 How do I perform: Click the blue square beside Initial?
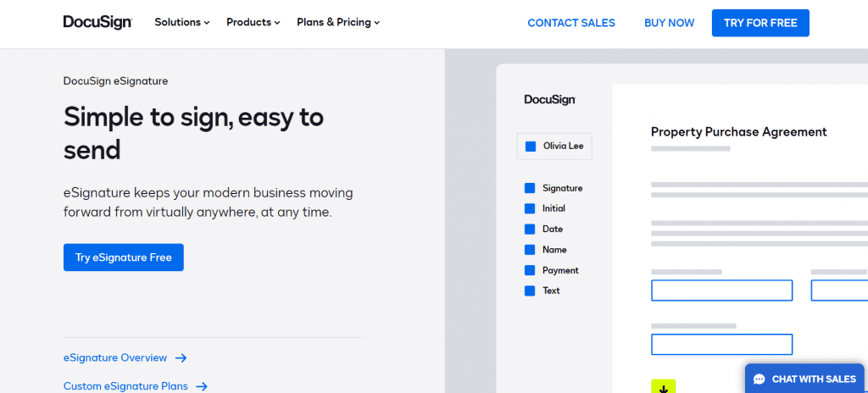[530, 208]
